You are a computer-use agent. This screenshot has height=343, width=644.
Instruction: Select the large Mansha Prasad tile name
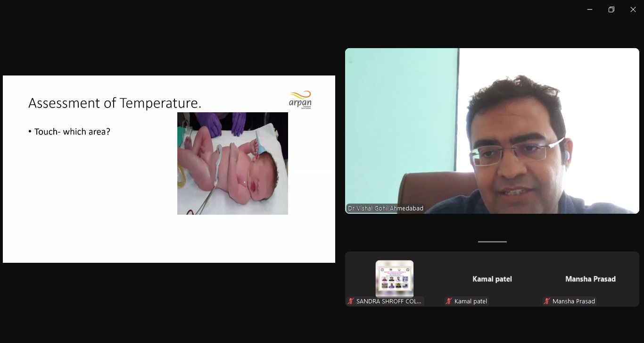pyautogui.click(x=590, y=279)
